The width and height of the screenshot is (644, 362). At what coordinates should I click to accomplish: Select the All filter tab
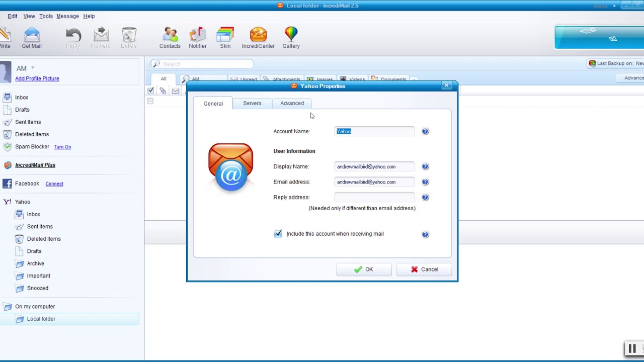164,79
